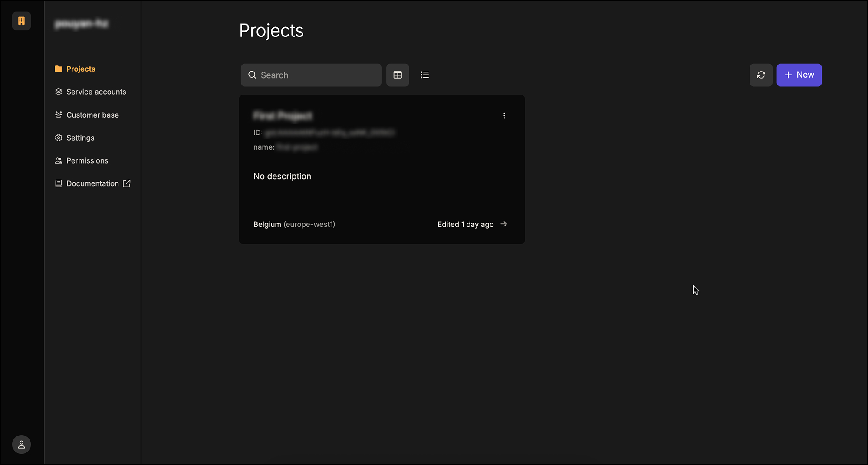Select the Permissions people icon
This screenshot has height=465, width=868.
[59, 160]
